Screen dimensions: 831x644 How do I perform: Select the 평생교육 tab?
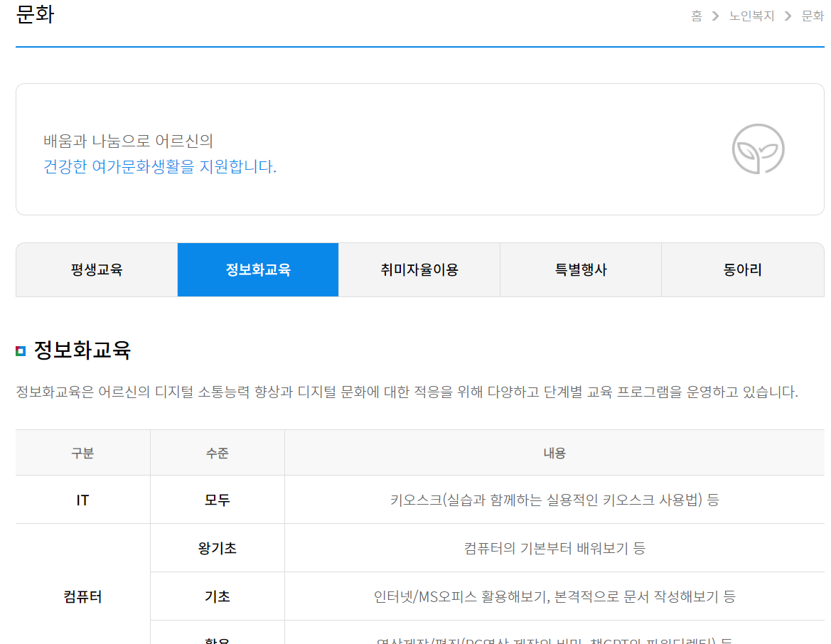(x=96, y=269)
